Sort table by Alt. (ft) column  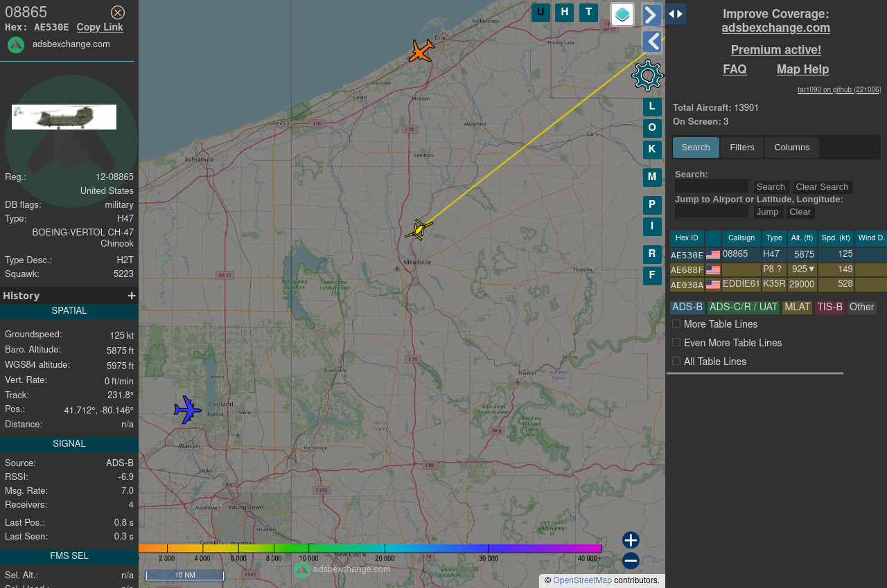click(x=802, y=238)
